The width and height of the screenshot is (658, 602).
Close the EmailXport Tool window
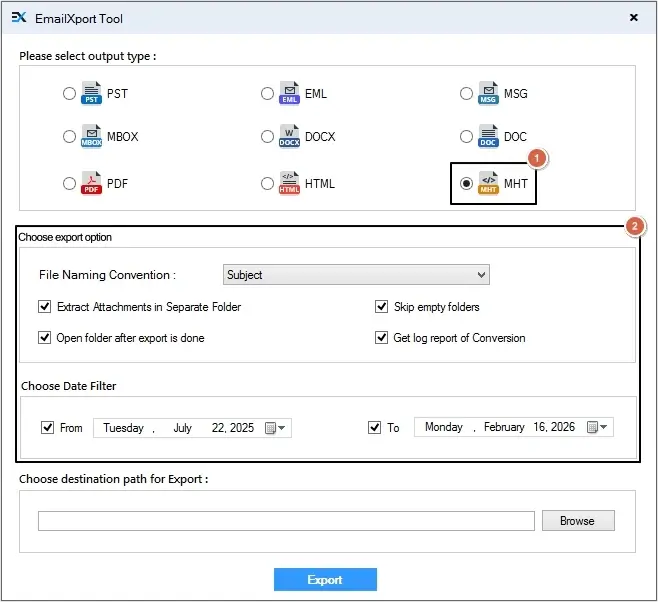tap(634, 17)
